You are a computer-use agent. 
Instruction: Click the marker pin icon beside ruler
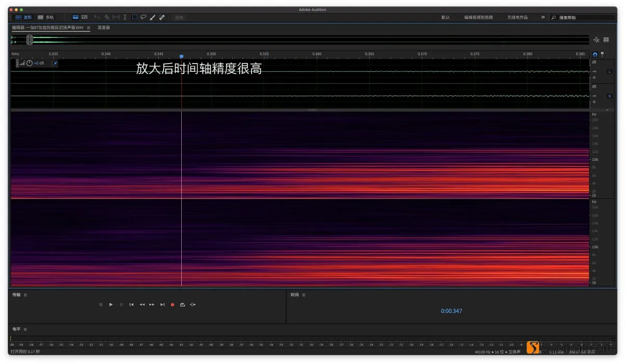click(603, 54)
